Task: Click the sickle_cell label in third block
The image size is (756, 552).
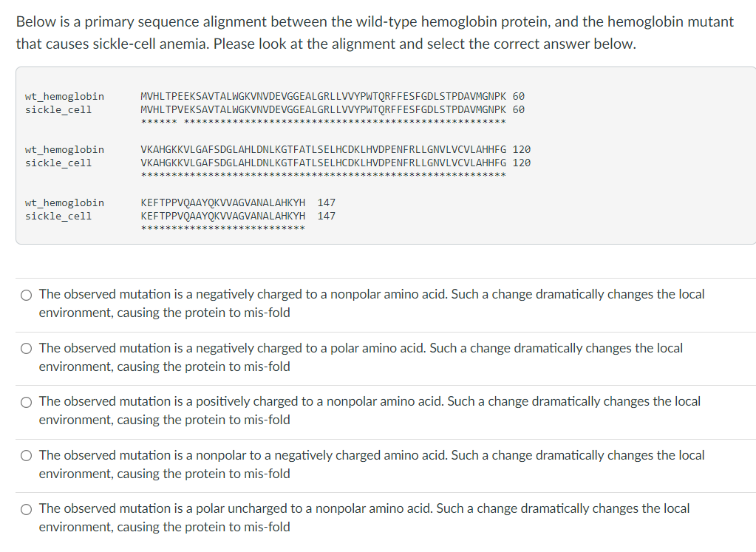Action: coord(58,216)
